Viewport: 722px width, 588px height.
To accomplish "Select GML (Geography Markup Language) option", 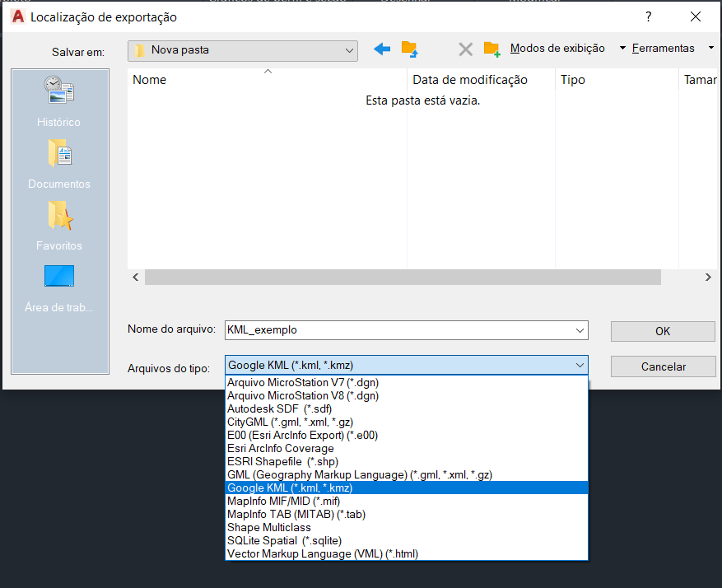I will (x=407, y=474).
